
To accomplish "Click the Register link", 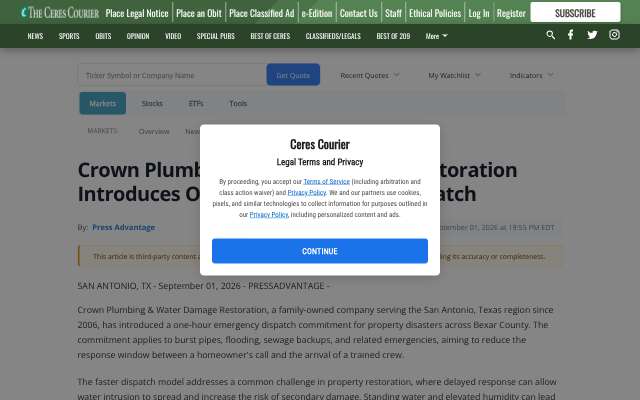I will click(511, 13).
